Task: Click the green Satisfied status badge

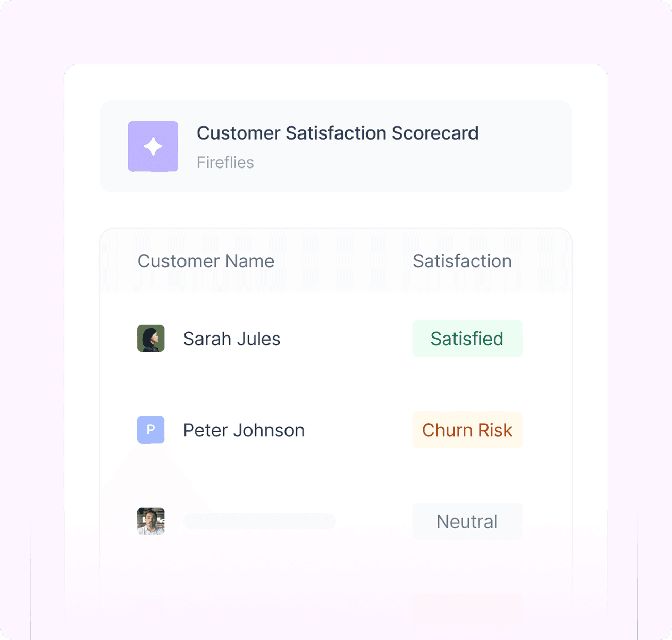Action: click(467, 338)
